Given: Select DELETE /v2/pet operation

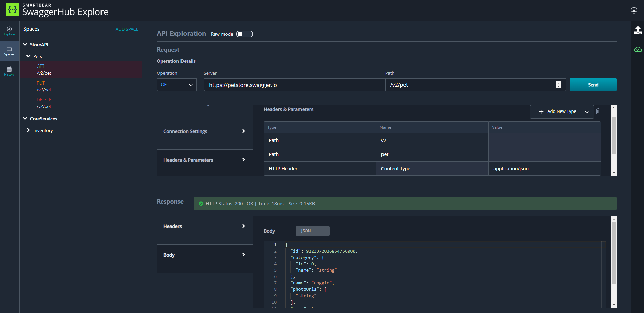Looking at the screenshot, I should click(x=81, y=103).
